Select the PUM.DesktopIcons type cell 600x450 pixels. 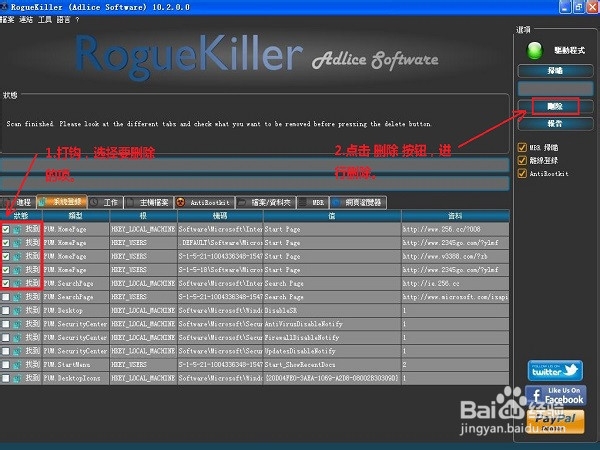coord(76,378)
